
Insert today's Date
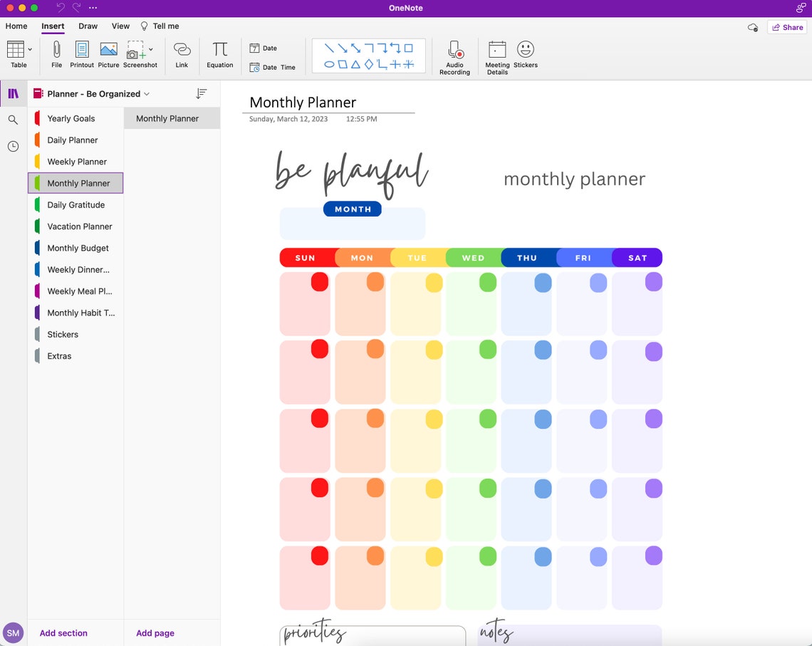coord(264,48)
